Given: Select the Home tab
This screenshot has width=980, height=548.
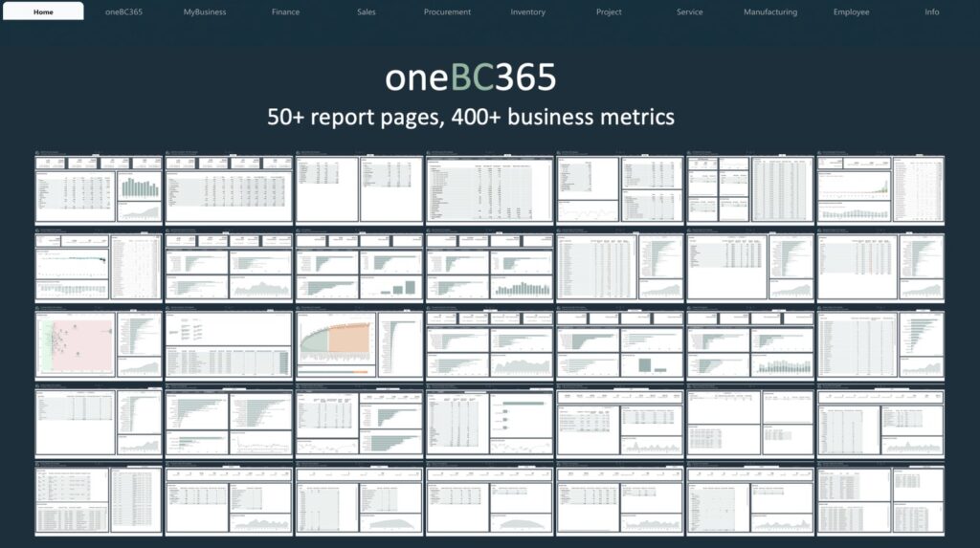Looking at the screenshot, I should tap(43, 11).
